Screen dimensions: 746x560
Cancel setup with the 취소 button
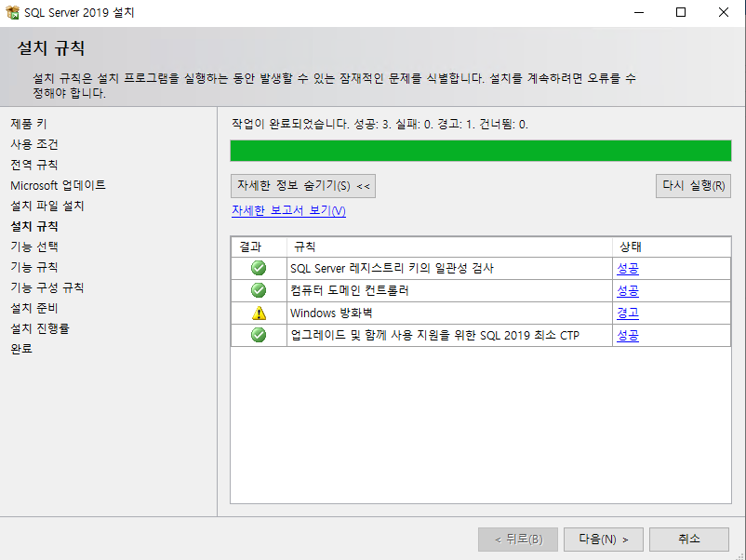pos(689,539)
